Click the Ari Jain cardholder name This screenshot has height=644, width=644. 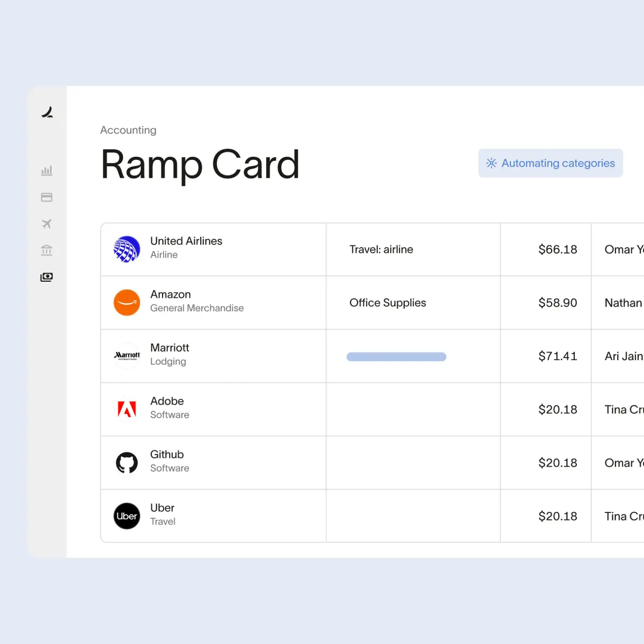click(x=624, y=356)
